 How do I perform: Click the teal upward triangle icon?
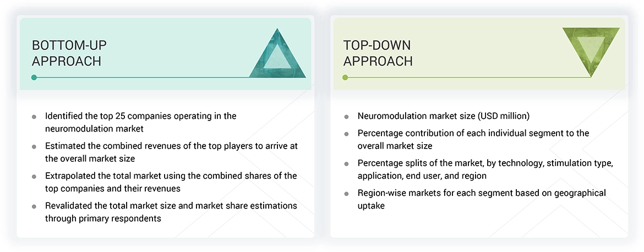[x=278, y=56]
